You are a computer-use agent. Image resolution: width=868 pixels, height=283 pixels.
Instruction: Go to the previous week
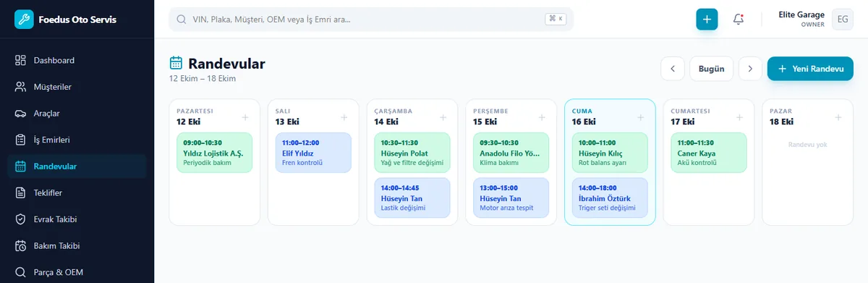click(x=673, y=69)
